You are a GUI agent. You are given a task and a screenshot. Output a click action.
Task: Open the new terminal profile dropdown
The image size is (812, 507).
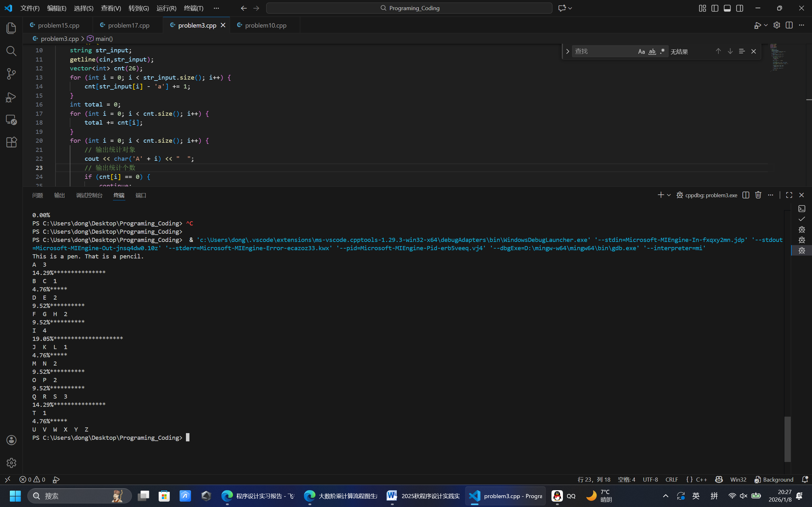click(x=669, y=195)
